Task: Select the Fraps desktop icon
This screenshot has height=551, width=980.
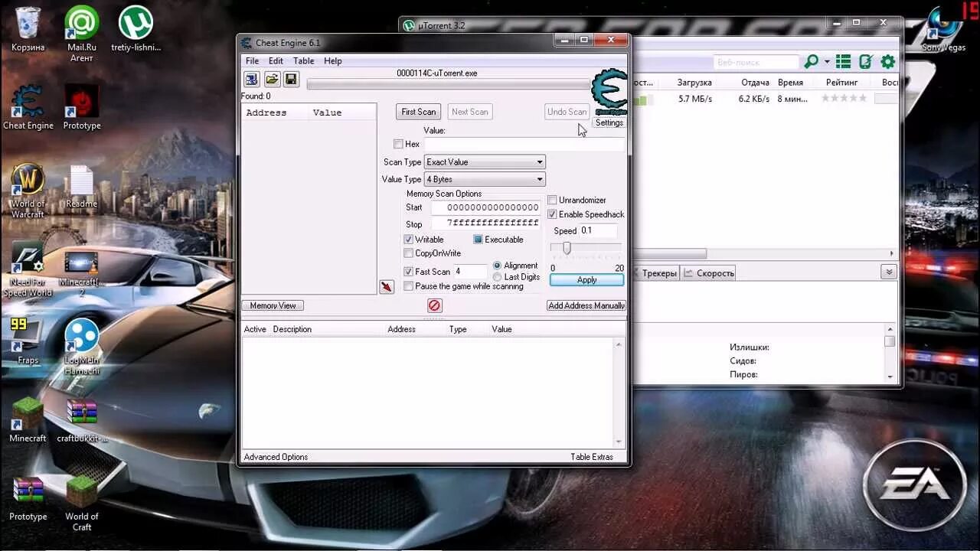Action: click(28, 342)
